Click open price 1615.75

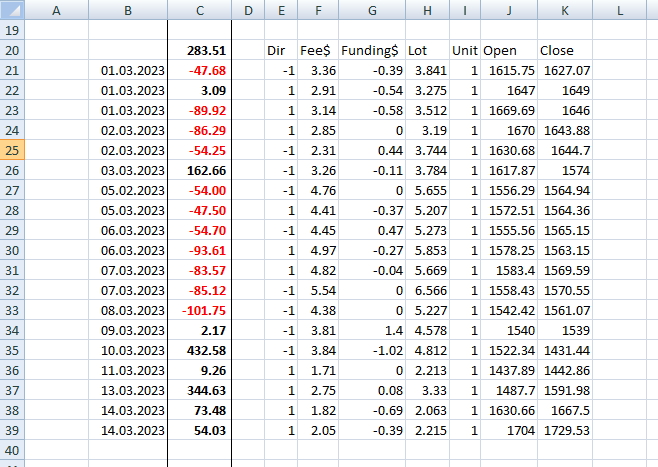coord(509,70)
